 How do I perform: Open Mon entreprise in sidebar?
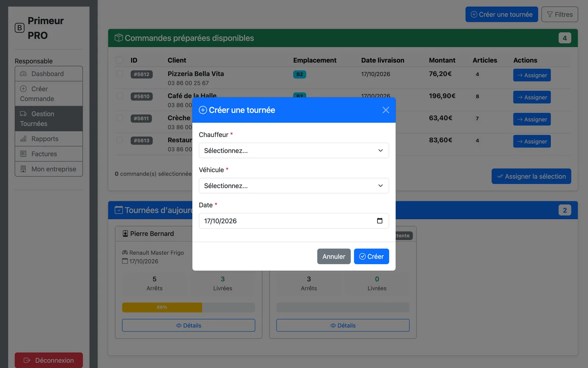click(49, 169)
